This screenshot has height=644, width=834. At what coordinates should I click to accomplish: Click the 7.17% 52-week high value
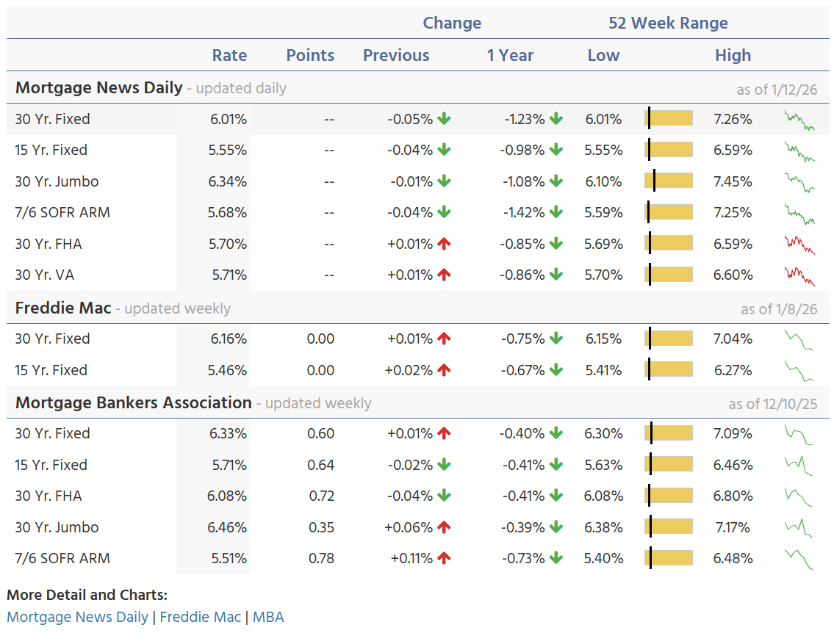click(733, 527)
